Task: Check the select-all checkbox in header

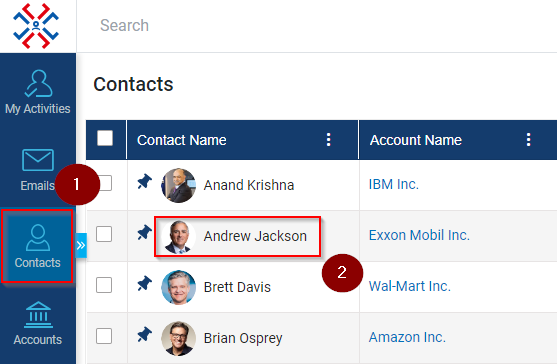Action: 105,138
